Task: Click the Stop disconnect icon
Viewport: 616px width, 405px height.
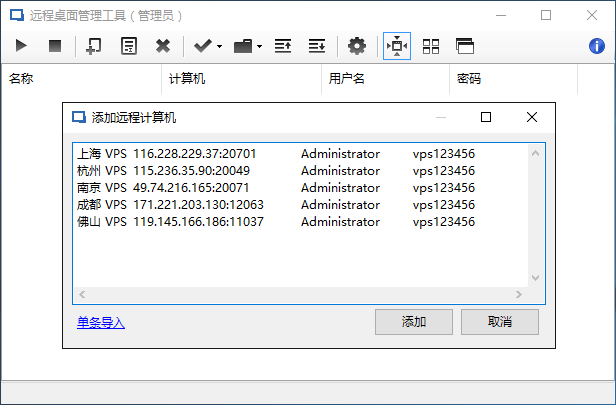Action: [x=55, y=46]
